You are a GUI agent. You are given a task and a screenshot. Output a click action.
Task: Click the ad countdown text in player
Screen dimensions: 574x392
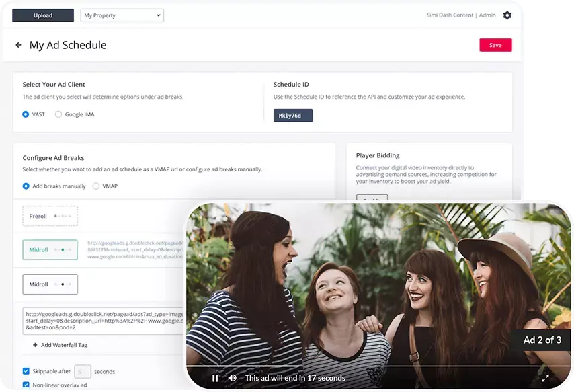point(295,378)
